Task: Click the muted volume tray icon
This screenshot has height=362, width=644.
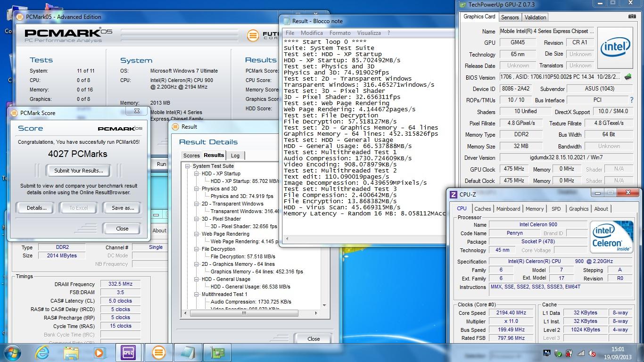Action: pos(592,353)
